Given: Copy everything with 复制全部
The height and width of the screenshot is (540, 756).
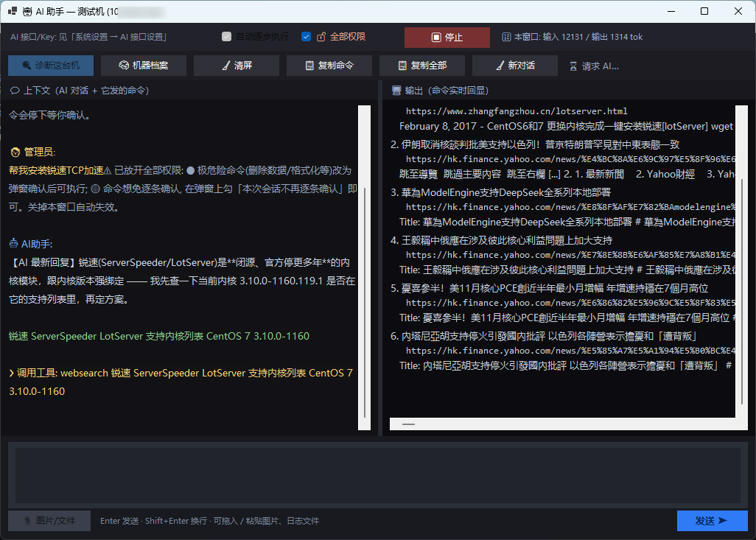Looking at the screenshot, I should tap(422, 66).
